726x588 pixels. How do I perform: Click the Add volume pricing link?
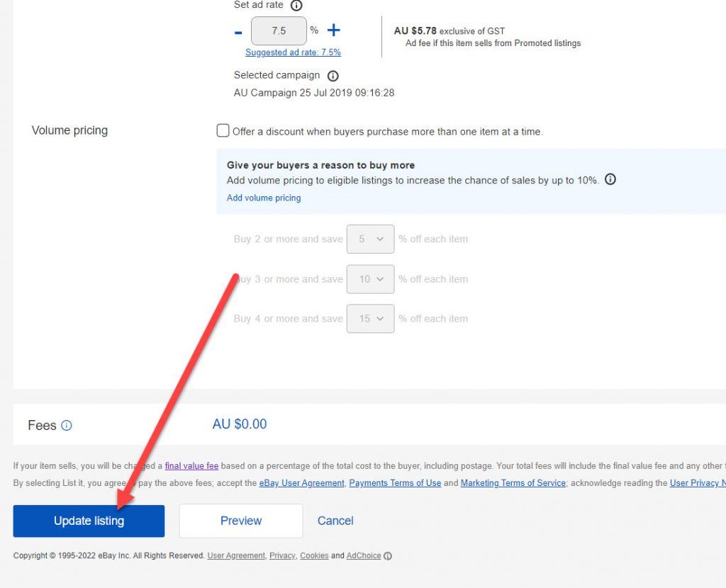click(x=263, y=198)
